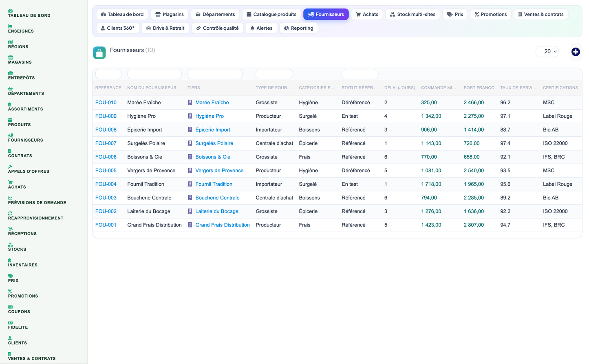Click the Prévisions de demande chart icon
Image resolution: width=589 pixels, height=364 pixels.
click(x=10, y=198)
